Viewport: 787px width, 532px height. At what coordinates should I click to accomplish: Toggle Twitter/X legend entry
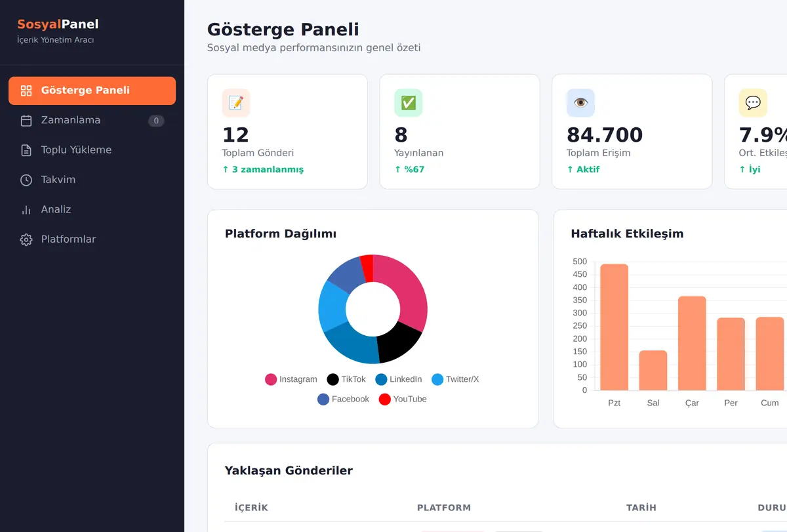point(455,379)
